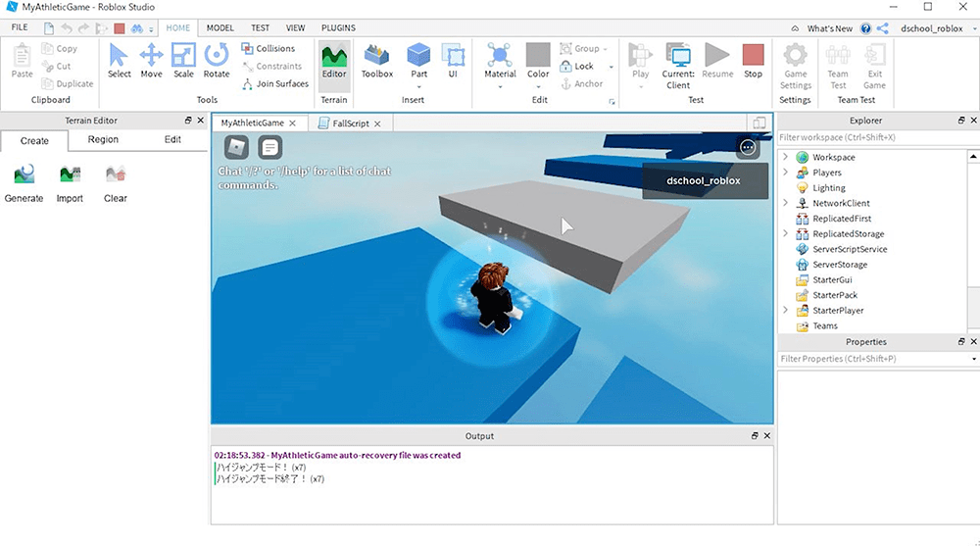Stop the running test
This screenshot has height=546, width=980.
pos(753,61)
